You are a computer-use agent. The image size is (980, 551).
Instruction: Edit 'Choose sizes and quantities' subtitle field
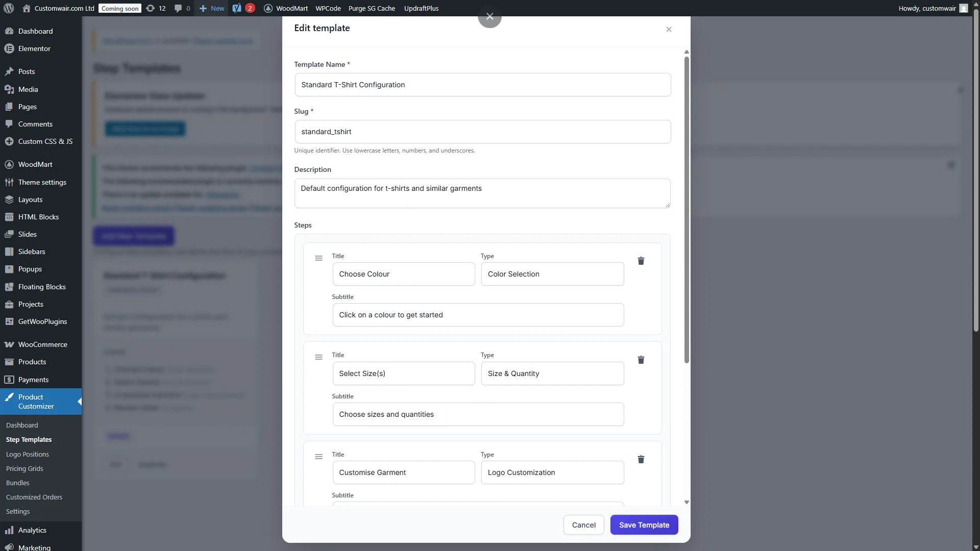(478, 414)
